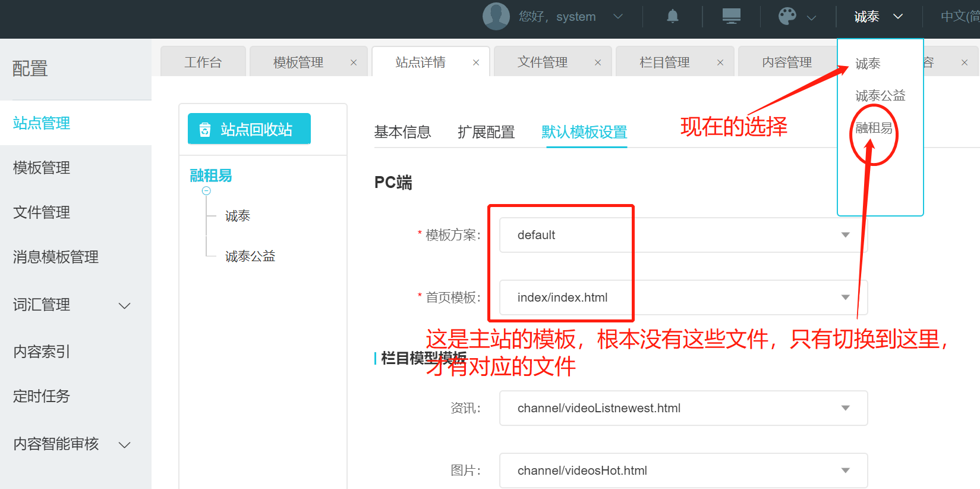Click the monitor screen icon
Viewport: 980px width, 489px height.
point(731,16)
